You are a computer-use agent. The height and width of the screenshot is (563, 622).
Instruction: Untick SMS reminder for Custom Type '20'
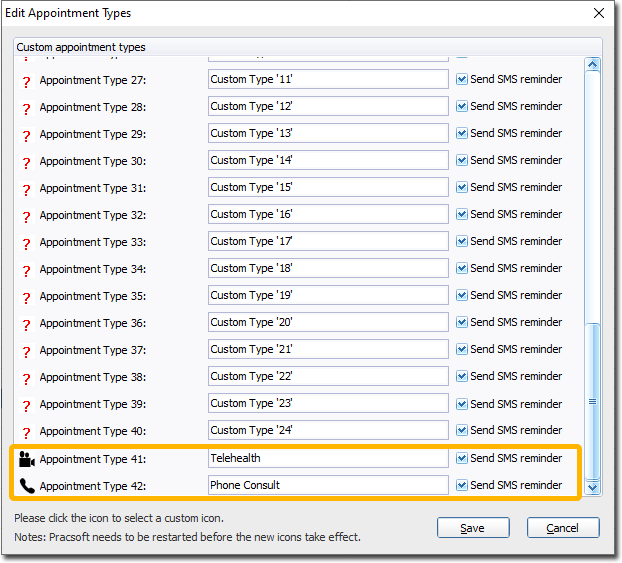(462, 322)
